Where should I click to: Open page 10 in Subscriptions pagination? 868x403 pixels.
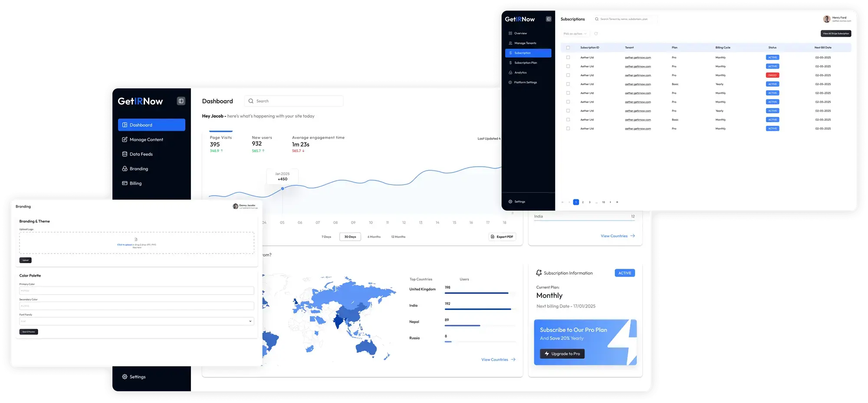click(603, 202)
